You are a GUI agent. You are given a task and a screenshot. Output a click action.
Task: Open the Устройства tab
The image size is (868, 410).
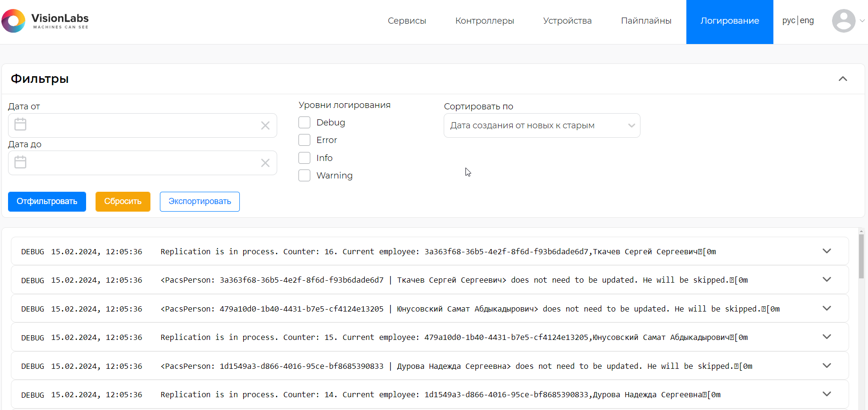point(567,21)
